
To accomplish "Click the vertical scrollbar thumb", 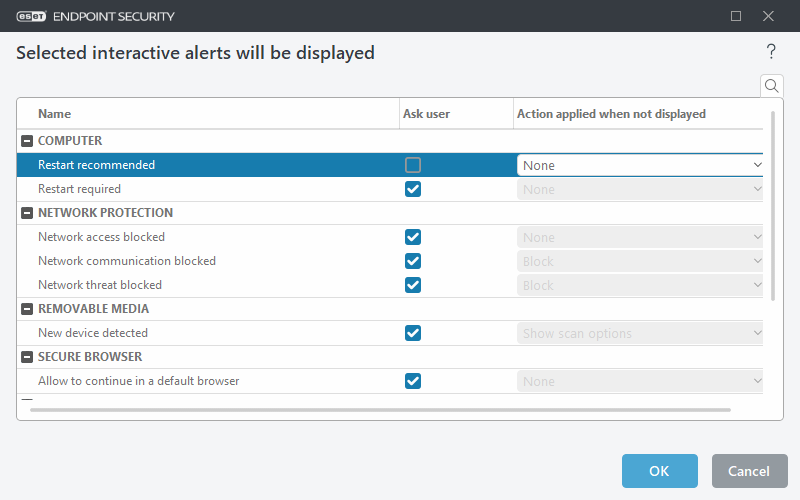I will (772, 206).
